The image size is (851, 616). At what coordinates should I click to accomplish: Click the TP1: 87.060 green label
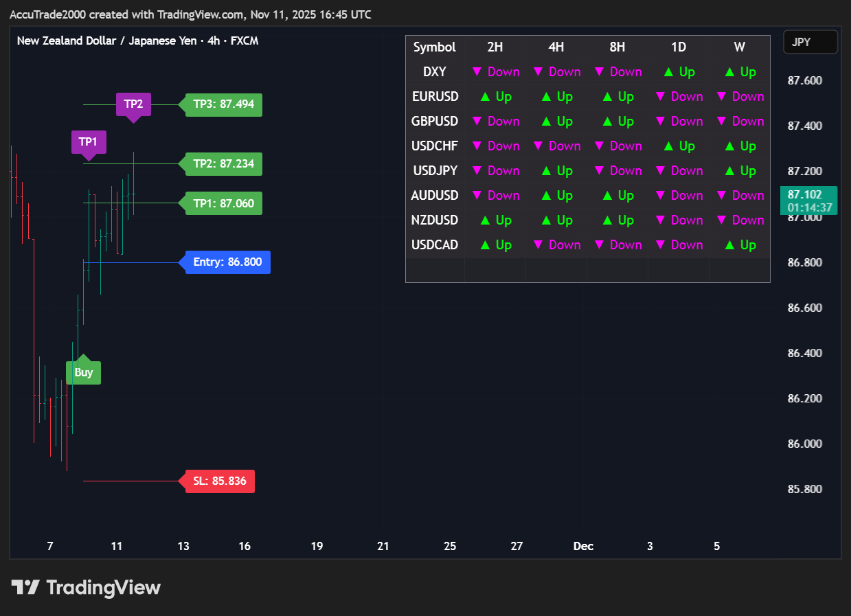223,203
